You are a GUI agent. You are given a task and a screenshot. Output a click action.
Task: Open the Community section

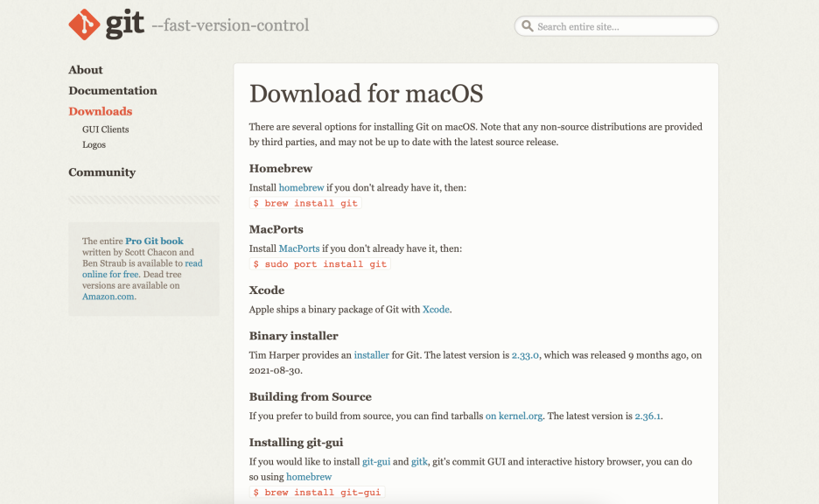pos(101,172)
